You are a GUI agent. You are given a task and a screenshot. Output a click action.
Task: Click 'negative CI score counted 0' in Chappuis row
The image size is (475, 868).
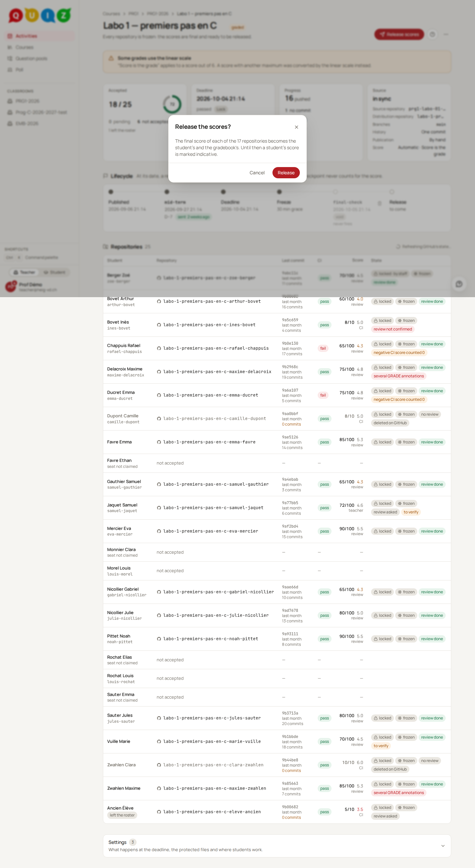click(x=399, y=353)
